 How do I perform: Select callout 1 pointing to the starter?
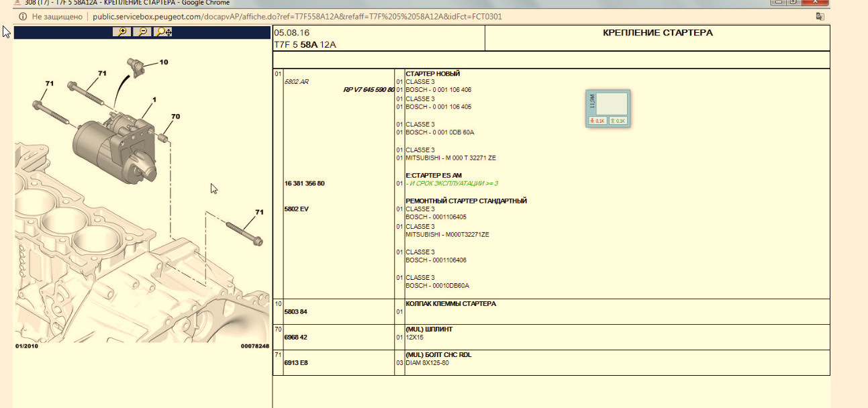[x=154, y=99]
